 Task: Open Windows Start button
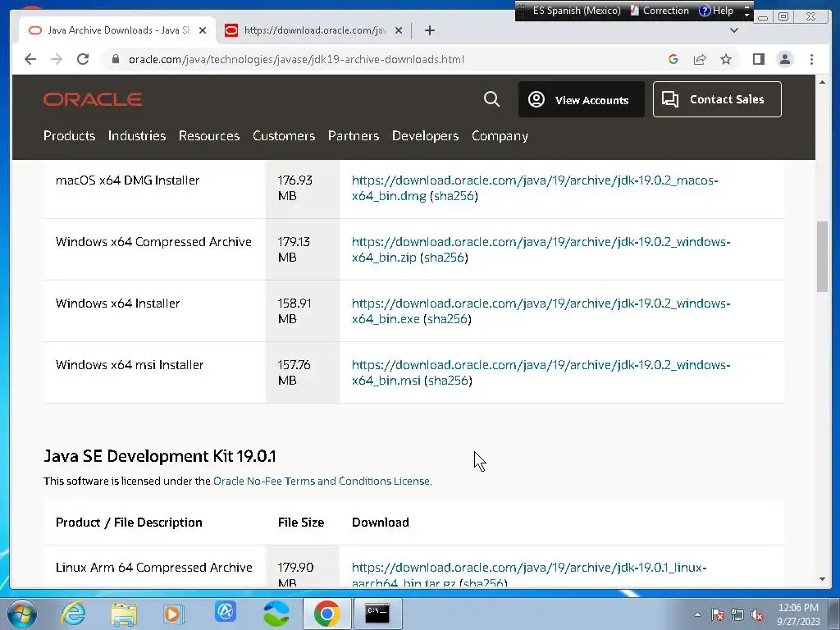coord(22,614)
